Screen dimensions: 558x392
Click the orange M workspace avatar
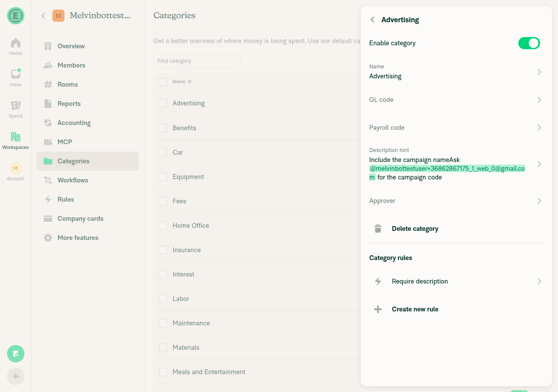(x=58, y=16)
